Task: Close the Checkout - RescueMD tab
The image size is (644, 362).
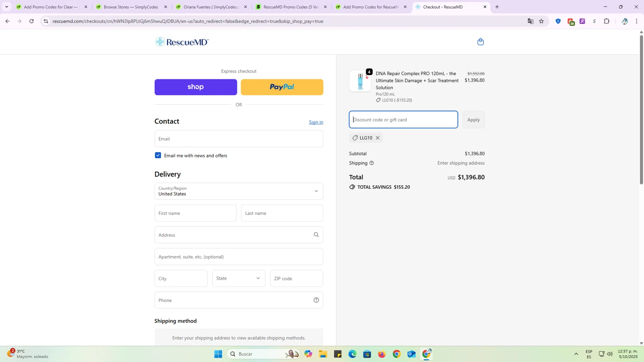Action: point(485,7)
